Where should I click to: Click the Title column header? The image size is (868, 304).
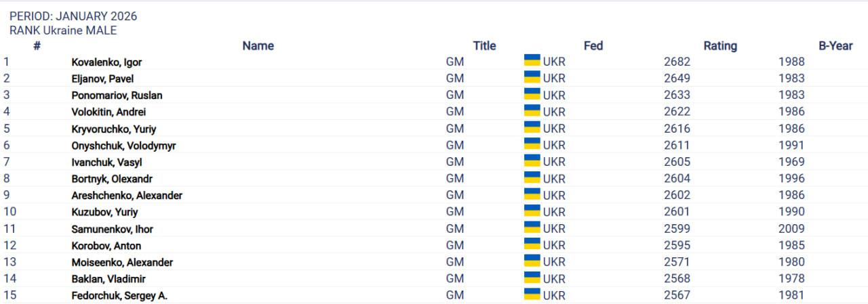coord(484,46)
